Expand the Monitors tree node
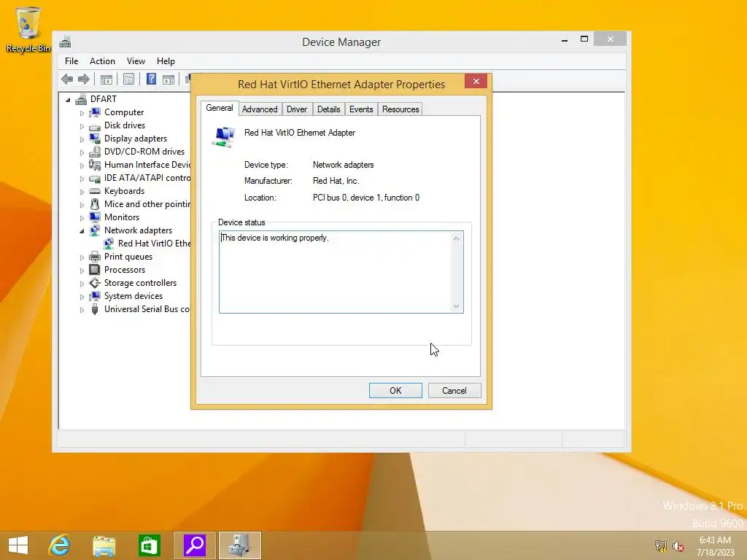 (x=82, y=218)
